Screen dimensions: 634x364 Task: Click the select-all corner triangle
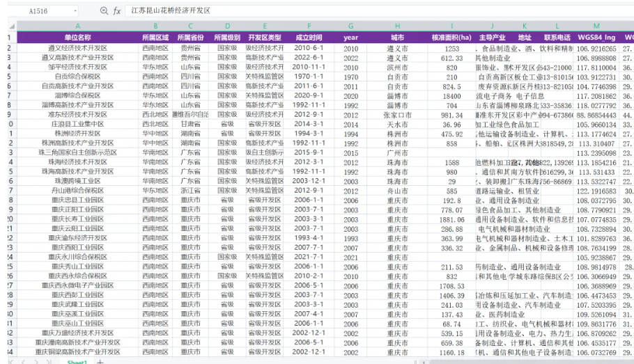(12, 26)
